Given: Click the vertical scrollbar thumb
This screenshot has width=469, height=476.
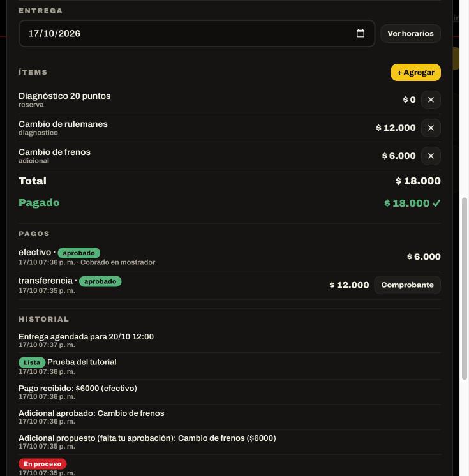Looking at the screenshot, I should (x=464, y=288).
